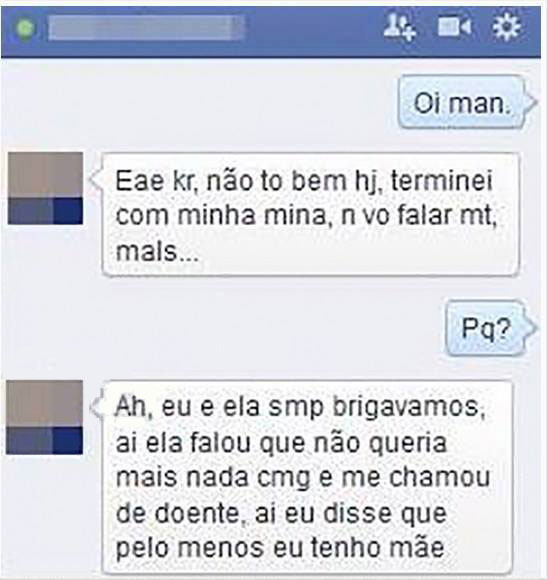Click the "mals..." text in the first reply
547x580 pixels.
[157, 252]
